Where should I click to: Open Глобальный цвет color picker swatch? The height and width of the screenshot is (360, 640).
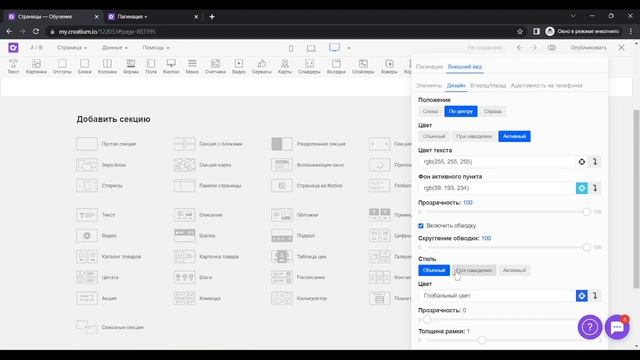[x=582, y=296]
